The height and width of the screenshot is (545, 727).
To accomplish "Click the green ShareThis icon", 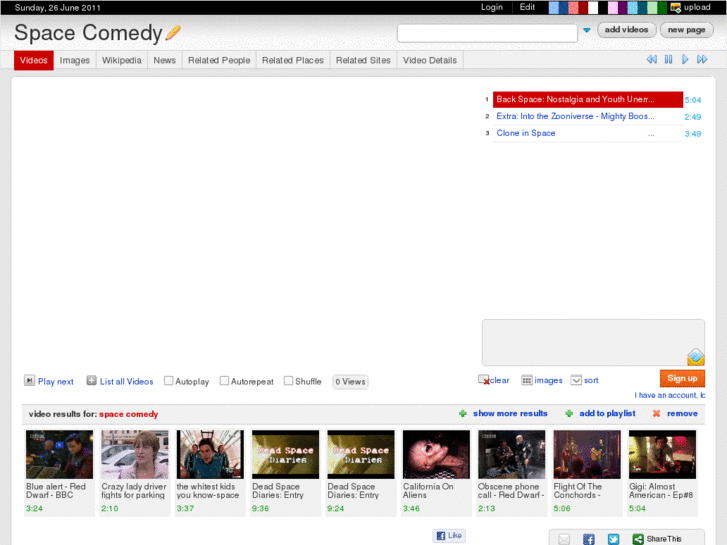I will coord(638,539).
